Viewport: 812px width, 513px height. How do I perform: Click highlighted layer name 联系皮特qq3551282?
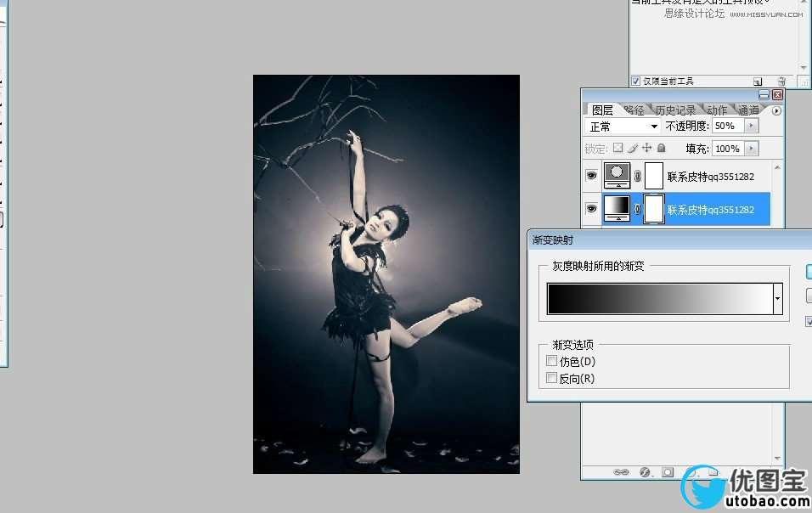coord(710,210)
